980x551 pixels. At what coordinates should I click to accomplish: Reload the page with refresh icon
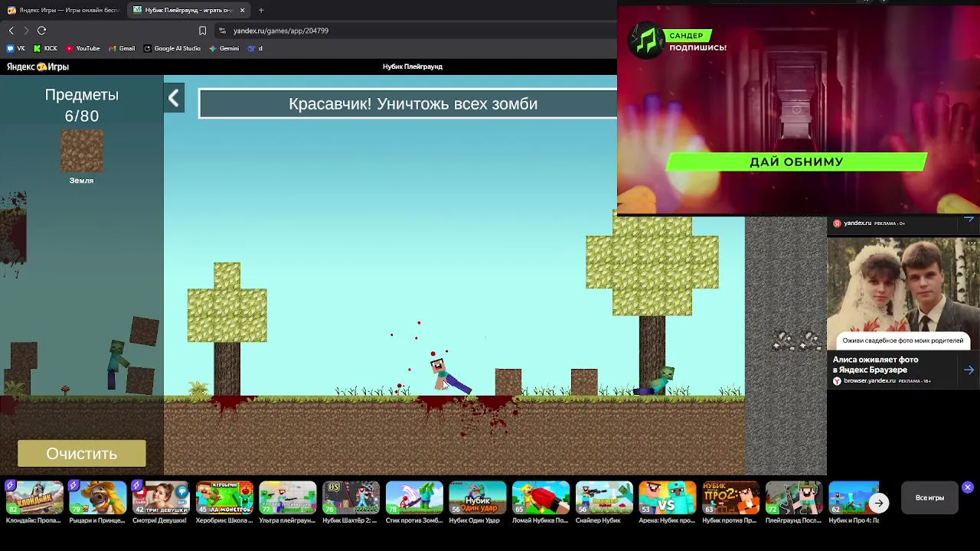coord(41,31)
